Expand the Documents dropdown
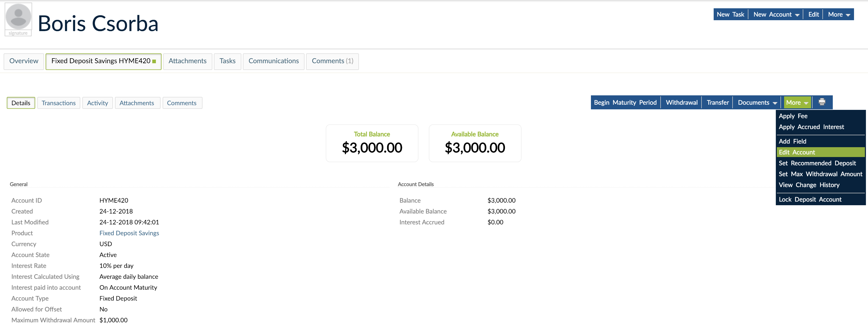 point(756,102)
